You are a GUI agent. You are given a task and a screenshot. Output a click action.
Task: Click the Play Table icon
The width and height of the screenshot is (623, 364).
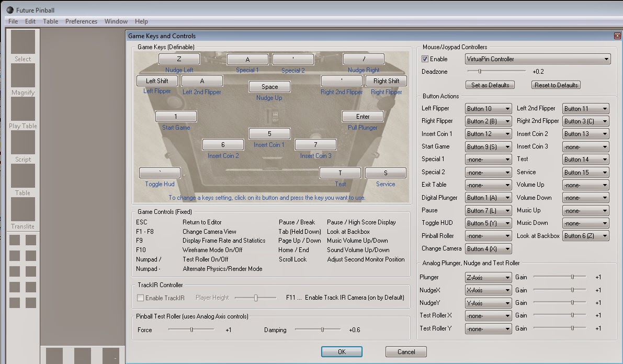[22, 109]
